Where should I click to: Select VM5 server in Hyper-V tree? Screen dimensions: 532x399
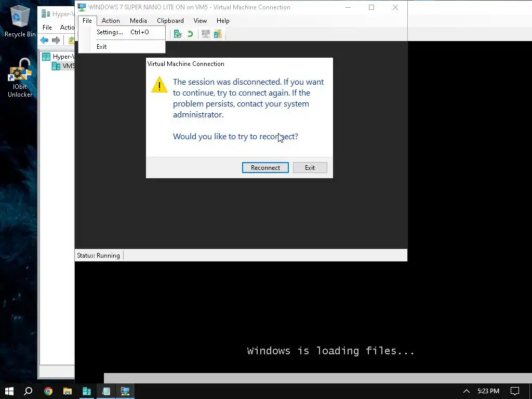point(63,66)
